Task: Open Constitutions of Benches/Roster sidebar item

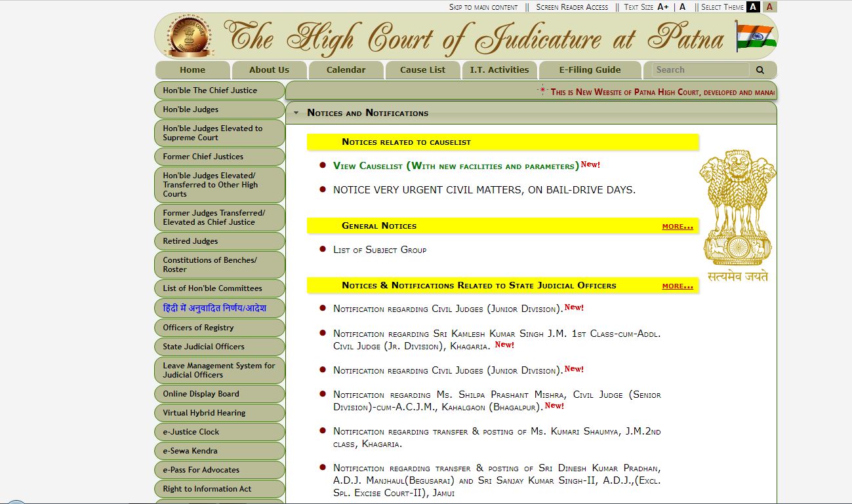Action: [220, 265]
